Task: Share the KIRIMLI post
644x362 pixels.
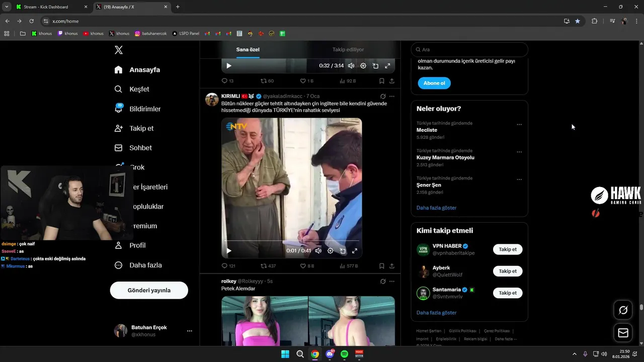Action: coord(392,266)
